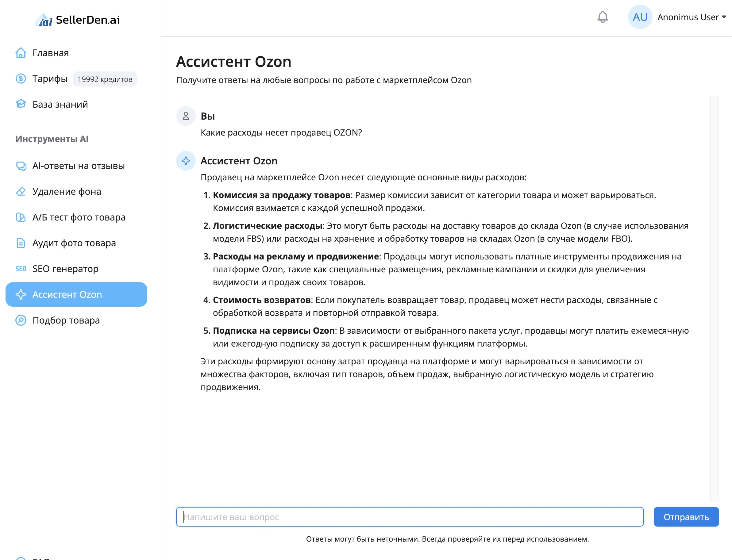Screen dimensions: 732x560
Task: Click bold text Стоимость возвратов
Action: [x=262, y=300]
